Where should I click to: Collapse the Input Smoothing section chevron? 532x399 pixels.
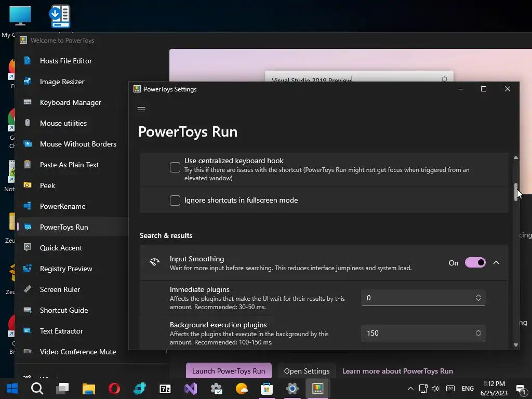point(496,262)
